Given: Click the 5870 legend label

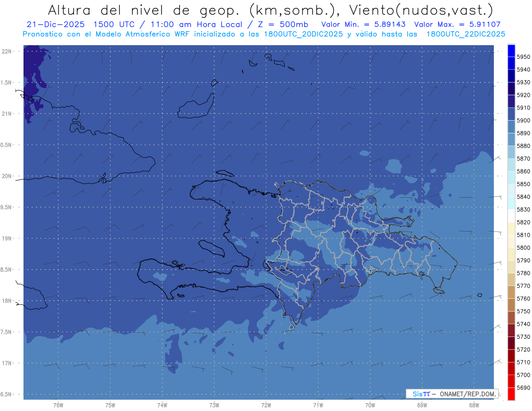Looking at the screenshot, I should 523,159.
